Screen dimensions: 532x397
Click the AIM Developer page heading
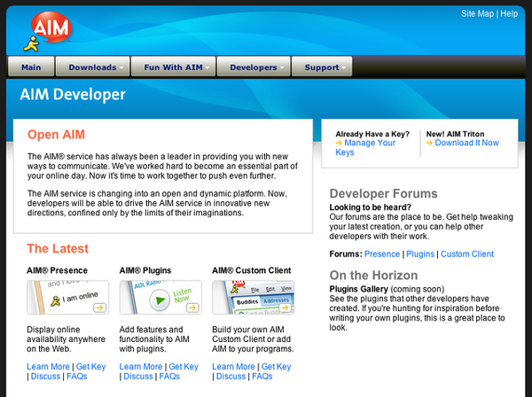pos(73,95)
